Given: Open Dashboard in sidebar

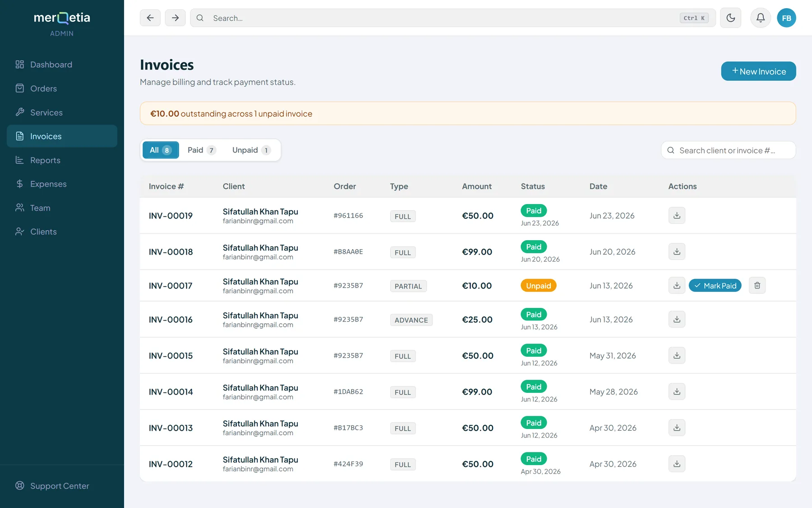Looking at the screenshot, I should click(x=62, y=65).
